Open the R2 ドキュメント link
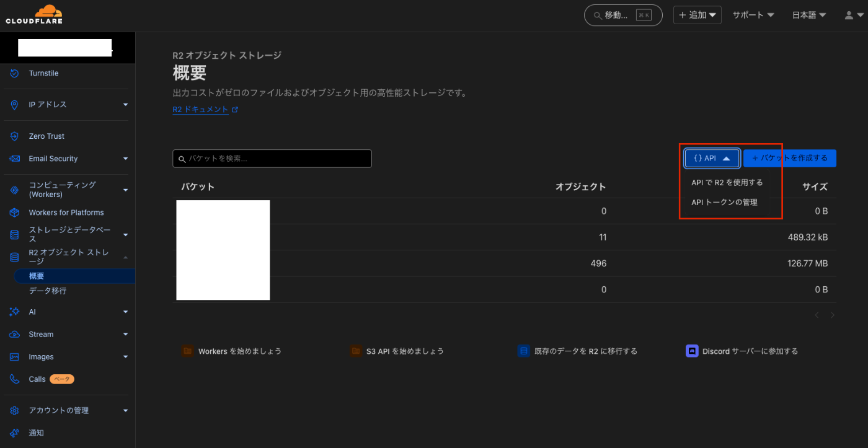 click(200, 108)
